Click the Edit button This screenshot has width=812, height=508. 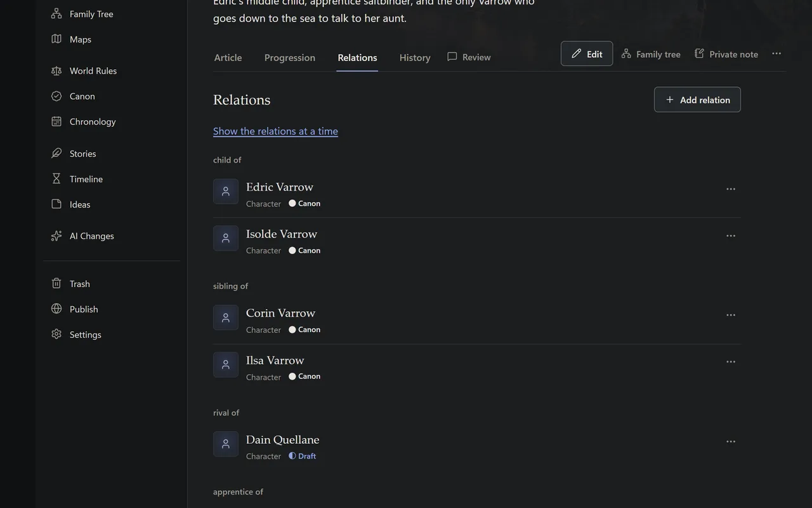coord(587,54)
